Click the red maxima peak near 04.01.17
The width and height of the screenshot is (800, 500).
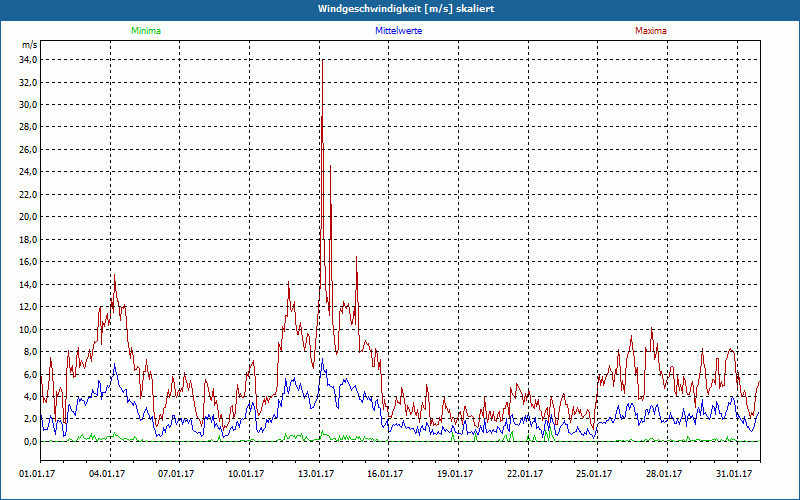tap(115, 276)
